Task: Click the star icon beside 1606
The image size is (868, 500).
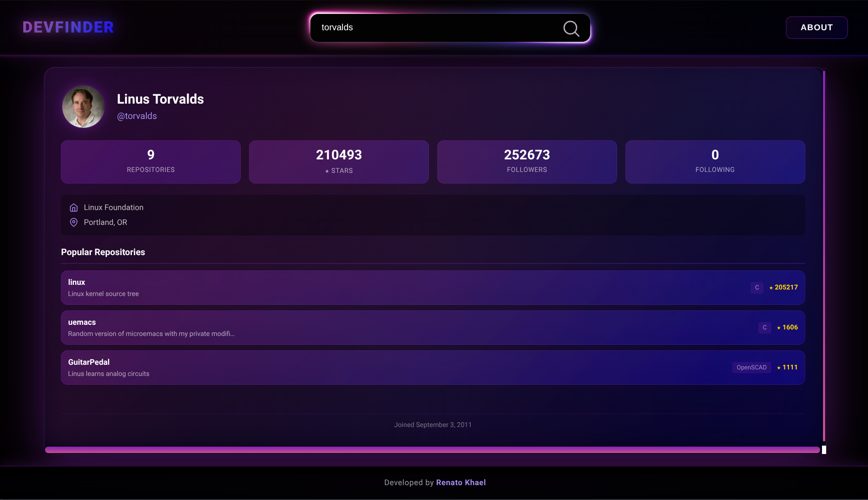Action: point(779,328)
